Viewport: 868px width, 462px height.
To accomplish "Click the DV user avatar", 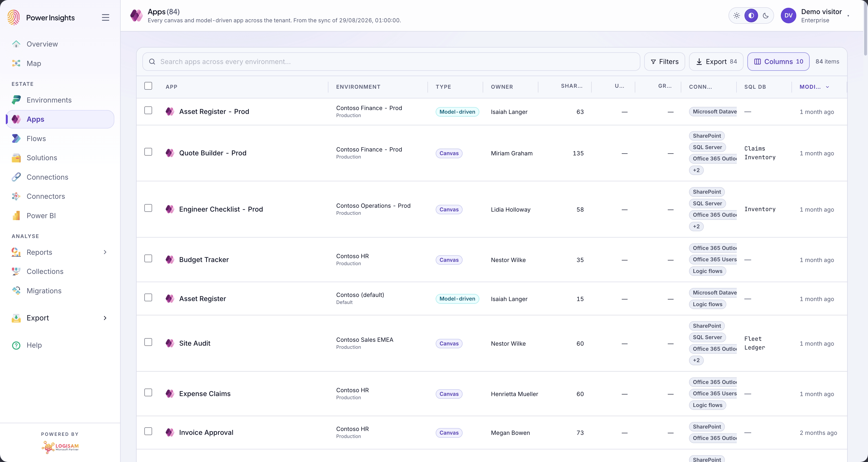I will tap(789, 16).
